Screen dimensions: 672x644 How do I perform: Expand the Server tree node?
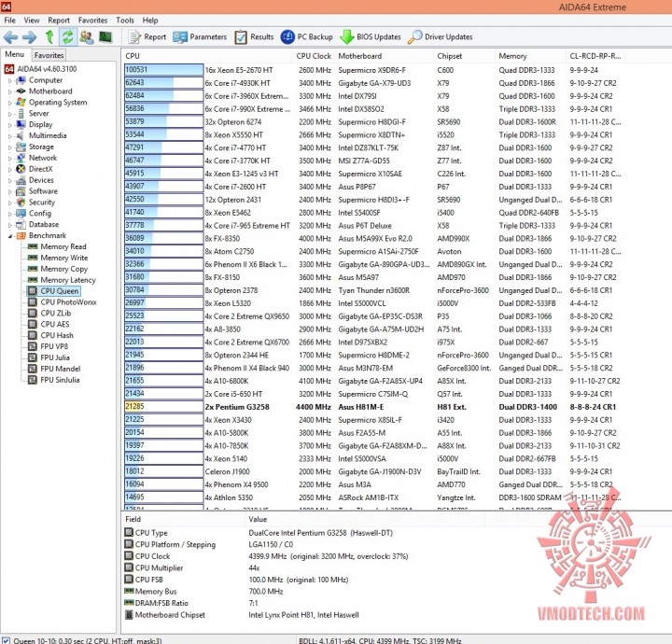(10, 114)
